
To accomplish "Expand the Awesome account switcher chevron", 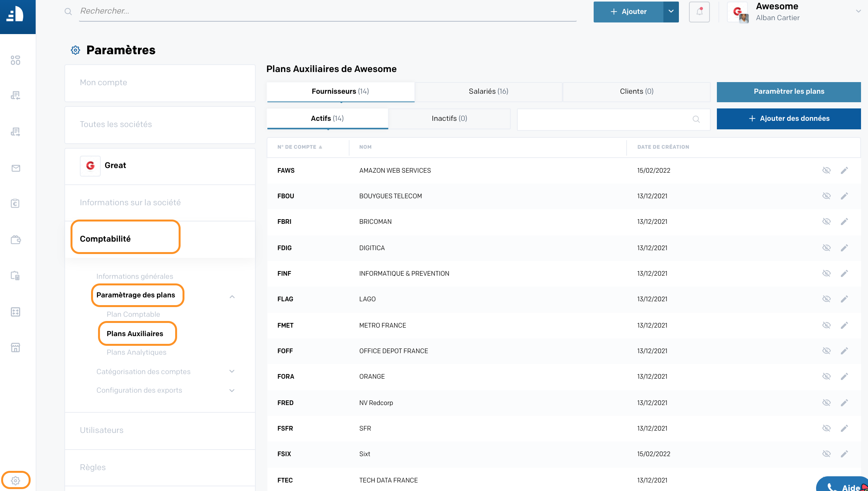I will (x=858, y=11).
